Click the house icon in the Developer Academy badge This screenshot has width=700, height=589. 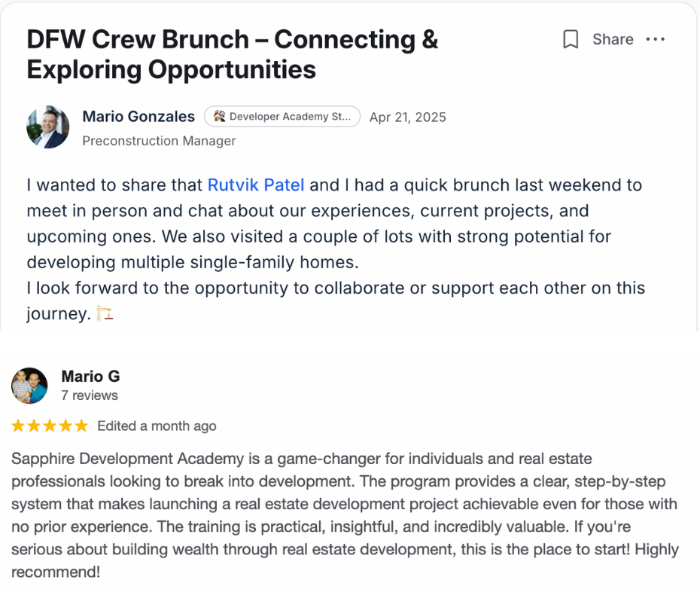219,116
